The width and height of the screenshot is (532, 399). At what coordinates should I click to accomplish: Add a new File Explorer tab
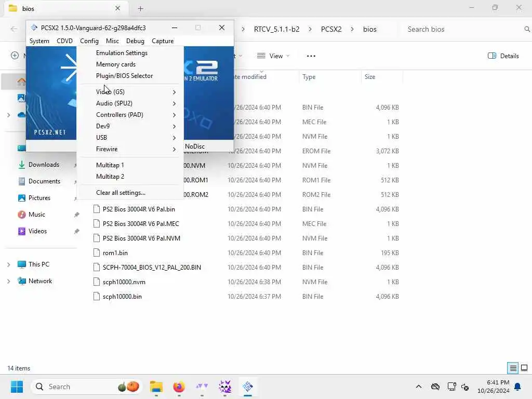click(140, 9)
